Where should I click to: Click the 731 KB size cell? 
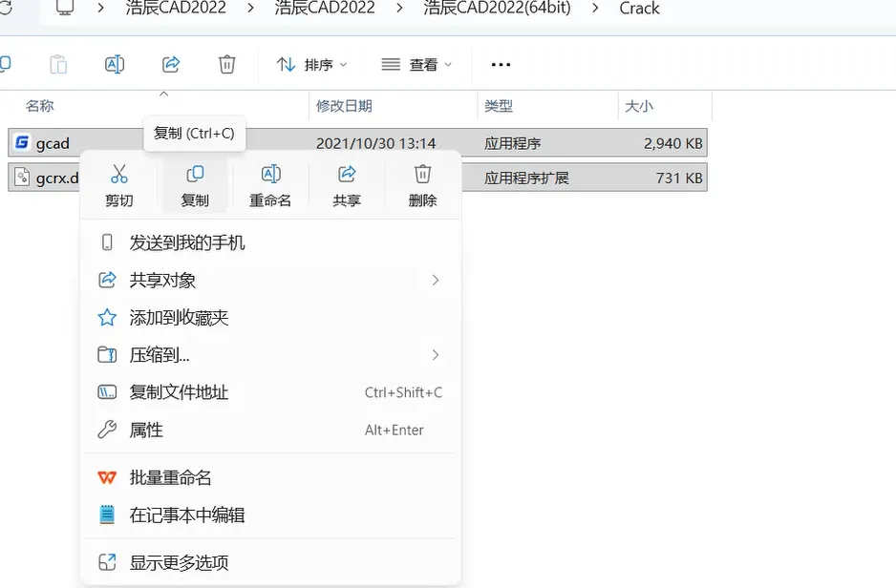679,178
